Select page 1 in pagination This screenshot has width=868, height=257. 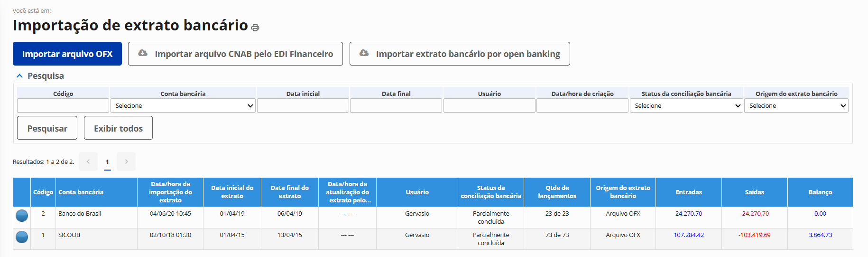[107, 162]
